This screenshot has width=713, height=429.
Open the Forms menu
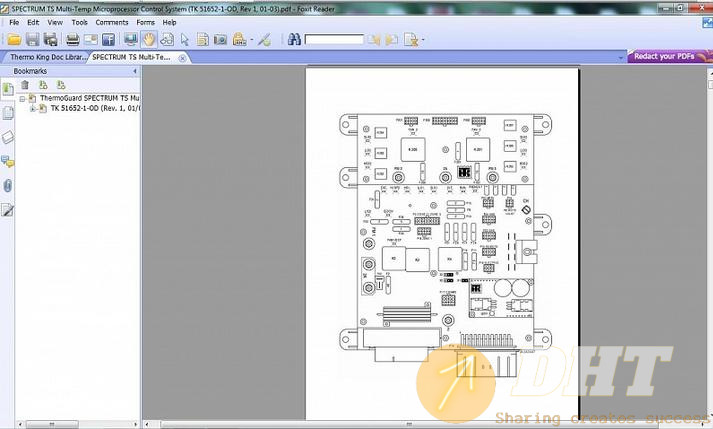click(x=146, y=22)
